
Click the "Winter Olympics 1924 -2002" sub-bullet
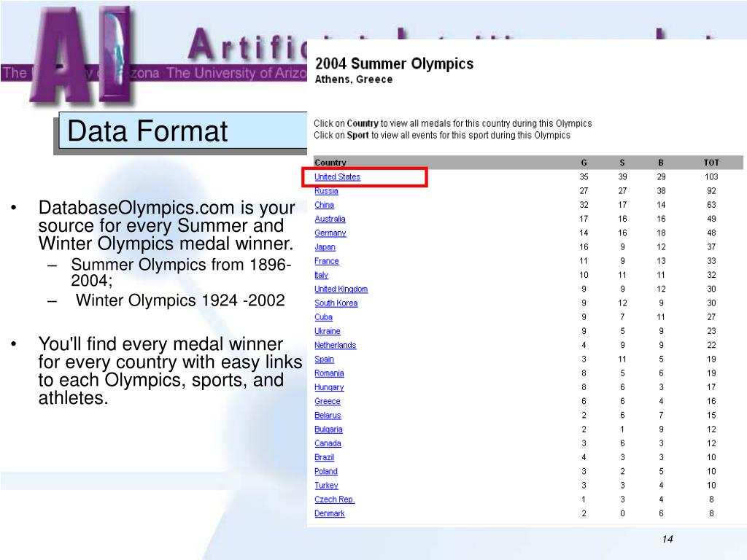pos(180,300)
